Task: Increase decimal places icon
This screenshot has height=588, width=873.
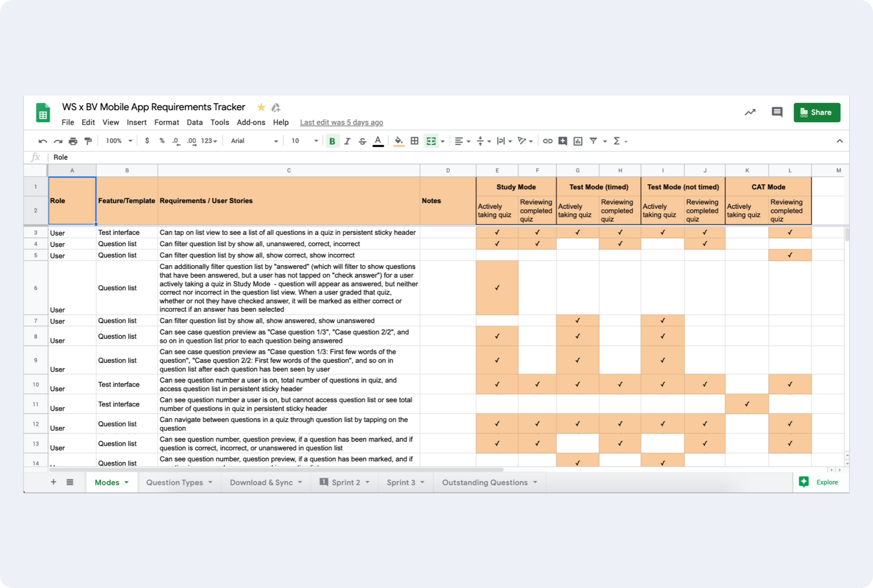Action: pos(192,141)
